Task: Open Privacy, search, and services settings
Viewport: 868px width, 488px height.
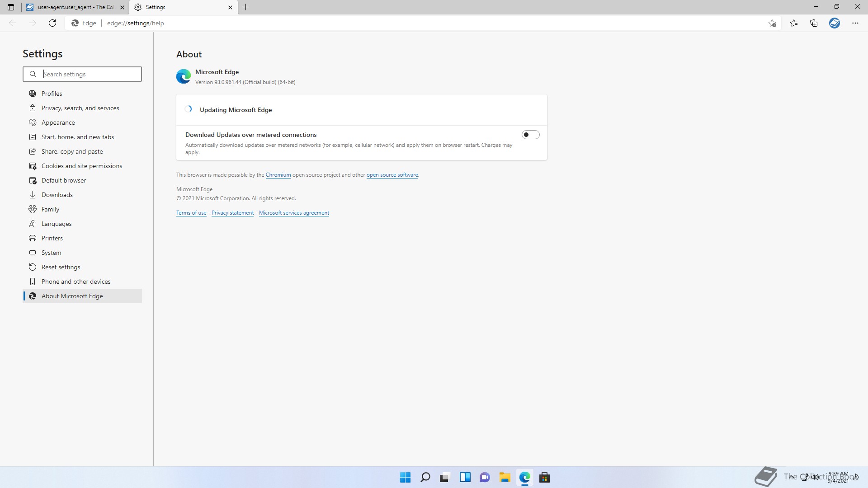Action: (82, 108)
